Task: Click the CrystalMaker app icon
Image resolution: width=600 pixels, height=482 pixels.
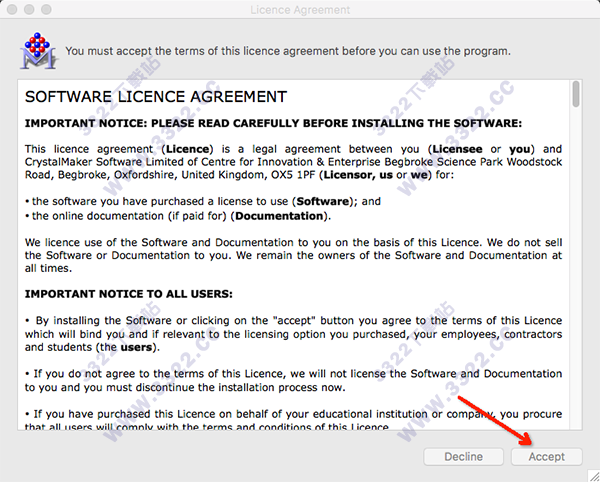Action: coord(38,51)
